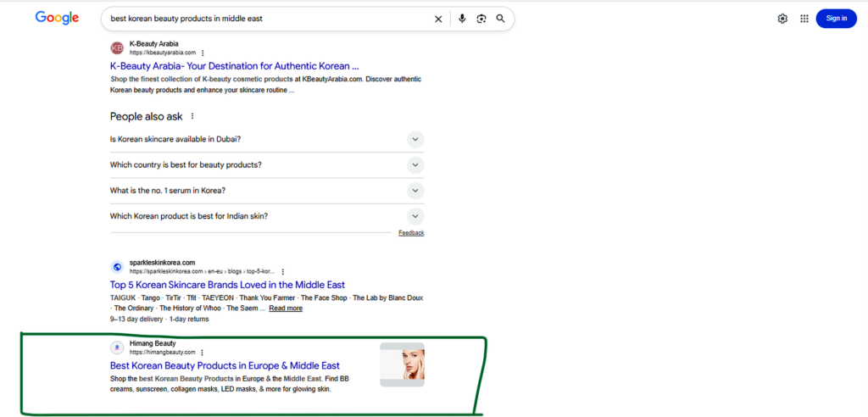Expand 'What is the no. 1 serum in Korea?'
868x417 pixels.
coord(267,191)
